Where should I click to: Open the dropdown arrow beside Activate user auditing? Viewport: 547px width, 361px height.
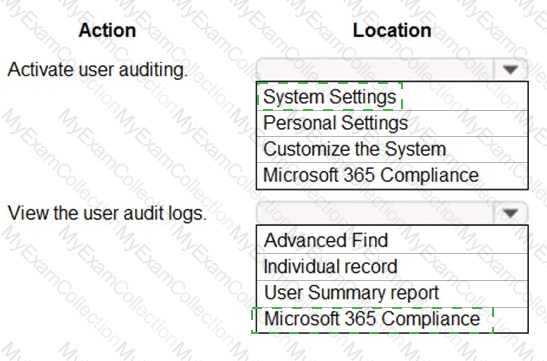click(x=510, y=69)
